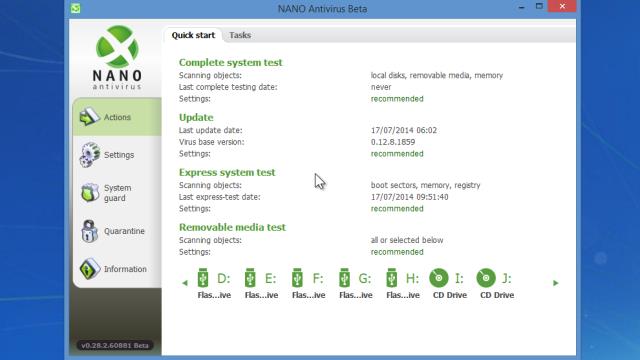
Task: Start the Express system test
Action: pos(227,172)
